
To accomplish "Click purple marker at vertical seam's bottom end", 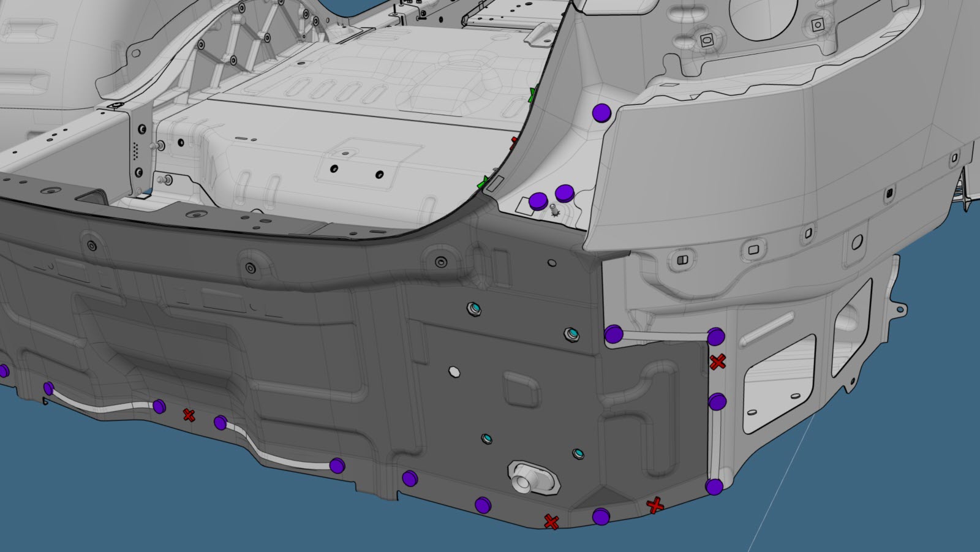I will (x=714, y=487).
